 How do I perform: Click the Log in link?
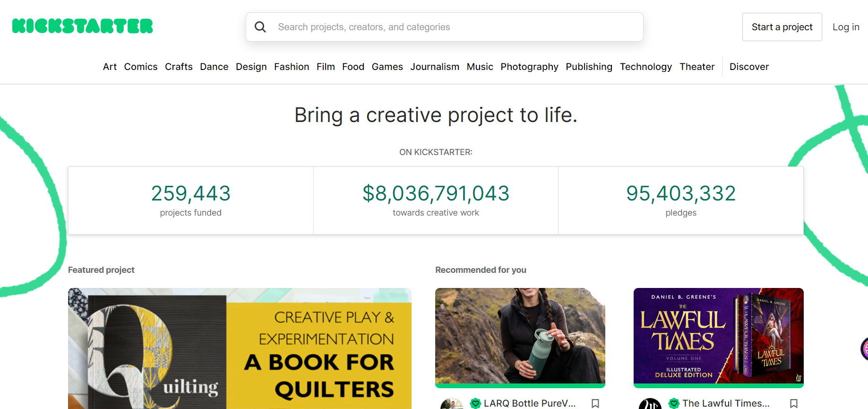846,27
